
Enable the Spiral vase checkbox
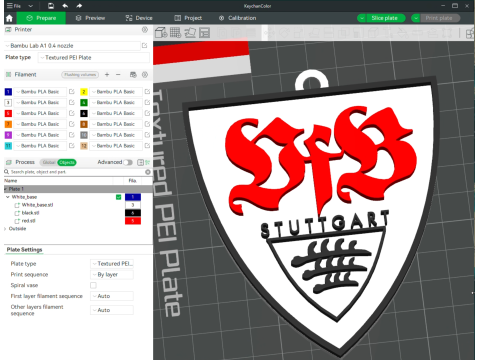93,285
